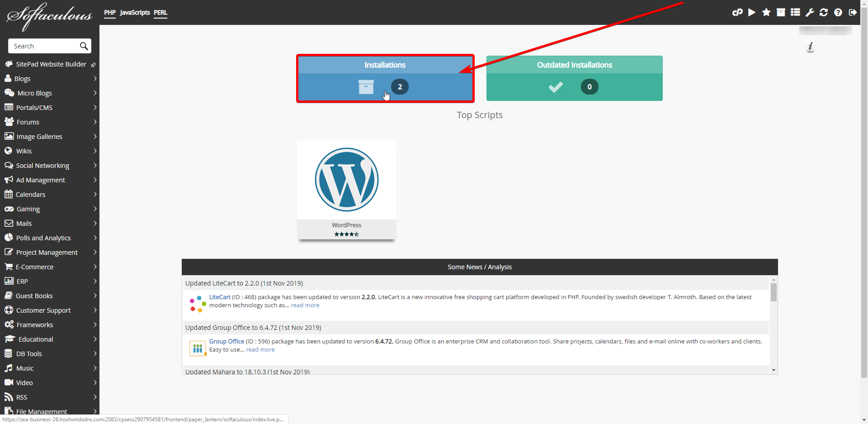Click the Calendars icon
The width and height of the screenshot is (868, 424).
[8, 194]
